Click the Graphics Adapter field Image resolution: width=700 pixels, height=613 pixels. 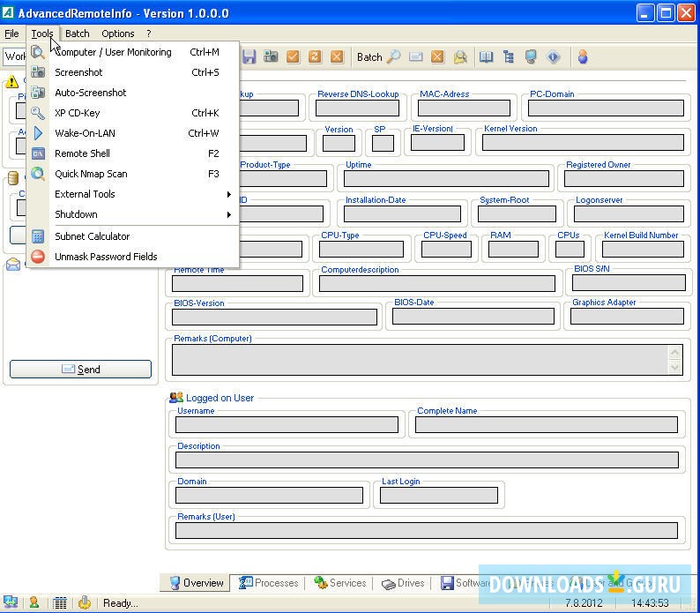coord(627,316)
